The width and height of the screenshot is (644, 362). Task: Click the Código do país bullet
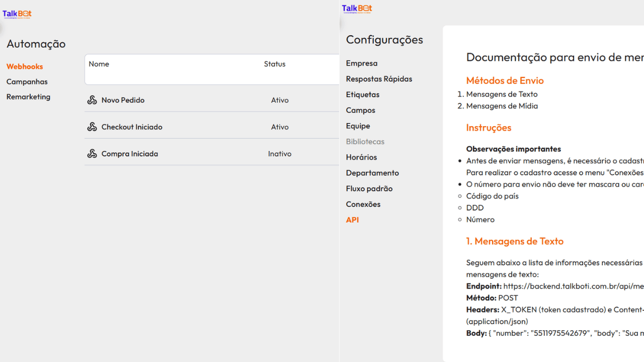[x=492, y=196]
